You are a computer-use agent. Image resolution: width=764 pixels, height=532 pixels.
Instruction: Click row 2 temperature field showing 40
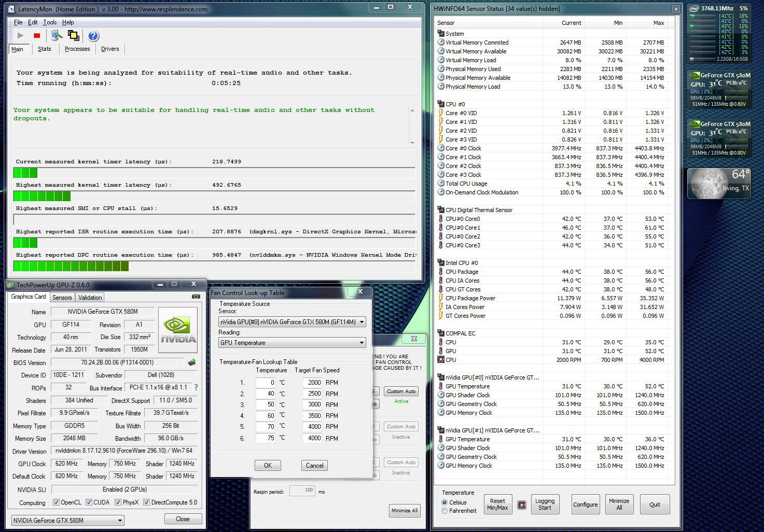click(x=266, y=394)
